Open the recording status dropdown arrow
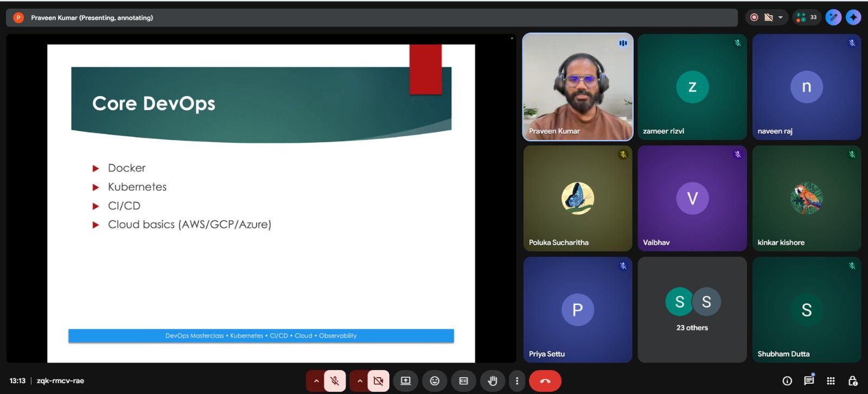This screenshot has height=394, width=868. 781,17
